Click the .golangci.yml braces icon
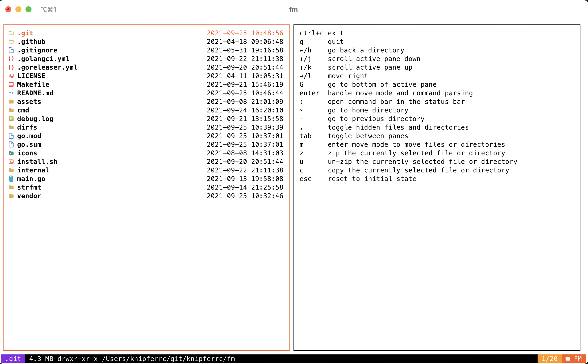 tap(11, 59)
